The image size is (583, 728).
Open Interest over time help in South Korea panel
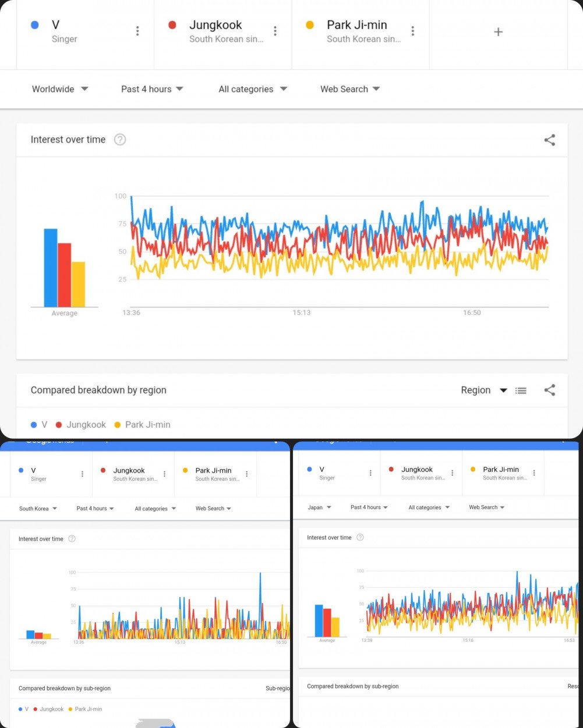(x=72, y=539)
